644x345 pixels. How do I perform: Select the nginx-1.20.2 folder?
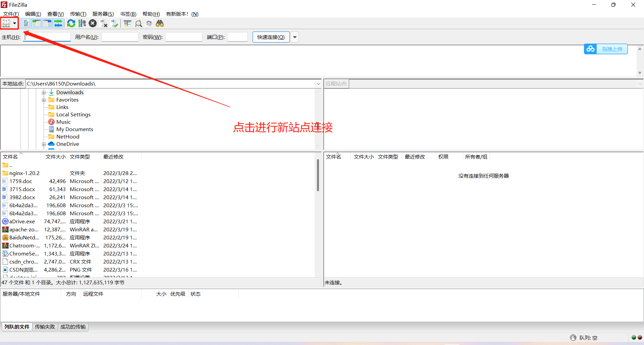[24, 173]
